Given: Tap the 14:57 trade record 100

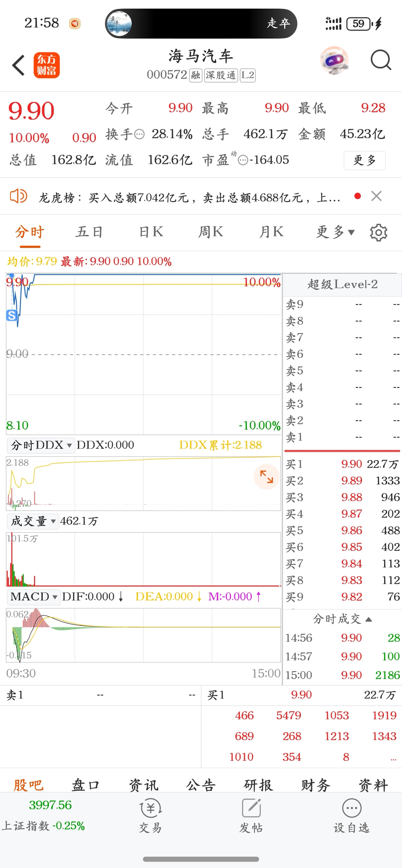Looking at the screenshot, I should point(342,656).
